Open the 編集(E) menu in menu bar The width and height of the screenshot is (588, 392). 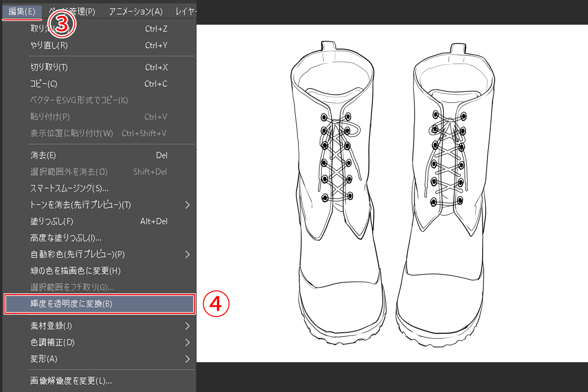pos(22,11)
